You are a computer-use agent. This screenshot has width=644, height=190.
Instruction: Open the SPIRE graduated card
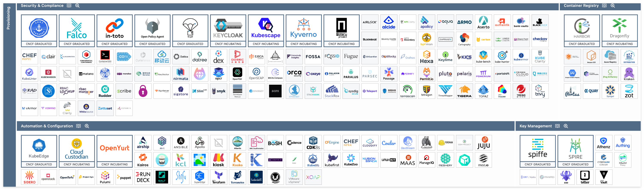coord(576,151)
